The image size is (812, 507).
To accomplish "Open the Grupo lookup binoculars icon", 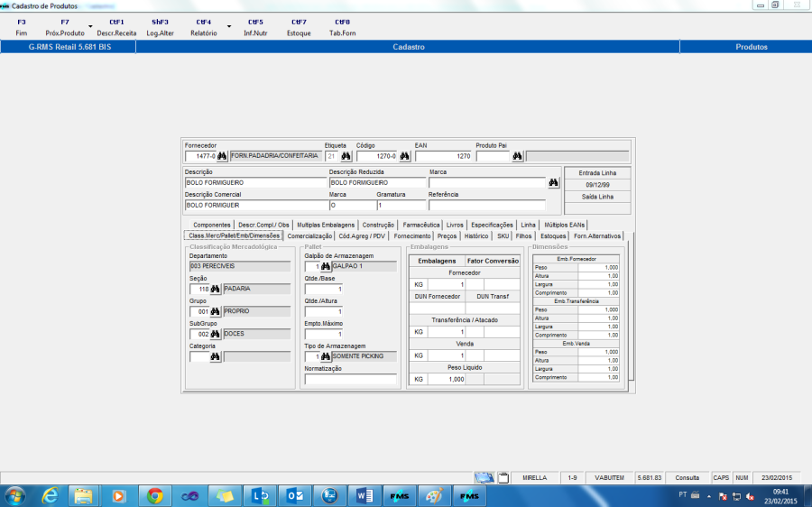I will pyautogui.click(x=216, y=312).
